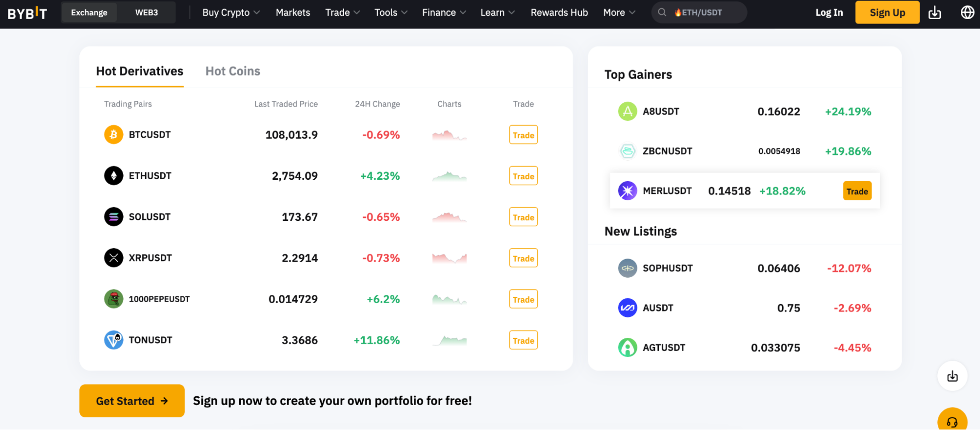
Task: Click the A8USDT gain +24.19%
Action: 848,112
